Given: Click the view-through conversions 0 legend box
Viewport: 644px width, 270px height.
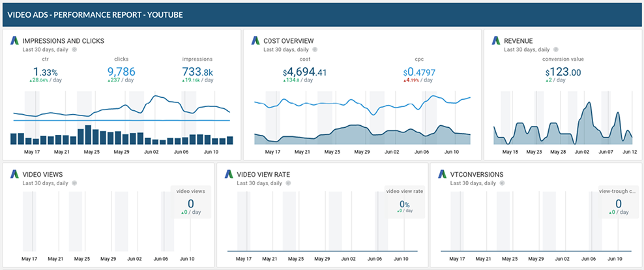Looking at the screenshot, I should point(618,201).
